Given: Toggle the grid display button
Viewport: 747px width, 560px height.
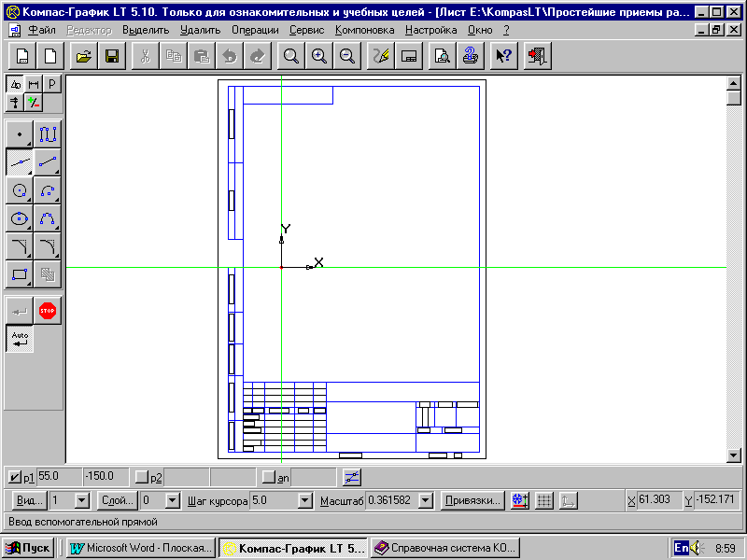Looking at the screenshot, I should (x=544, y=500).
